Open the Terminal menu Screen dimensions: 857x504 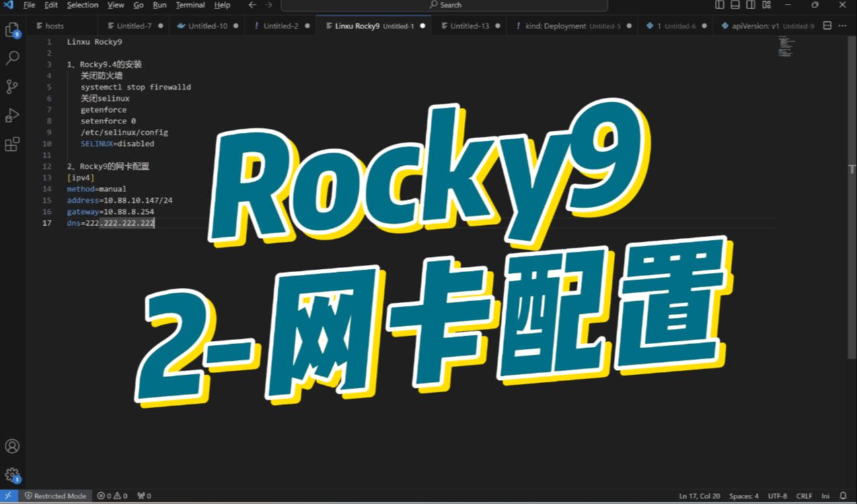coord(190,5)
